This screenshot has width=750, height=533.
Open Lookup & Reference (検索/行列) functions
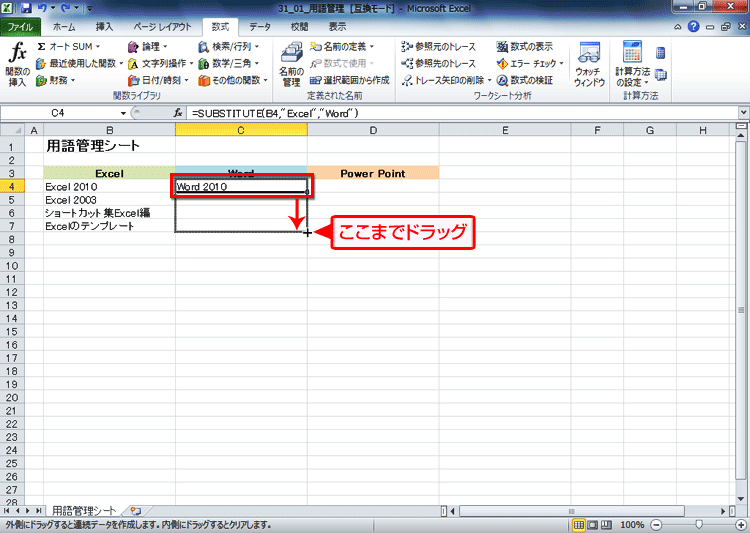coord(229,46)
